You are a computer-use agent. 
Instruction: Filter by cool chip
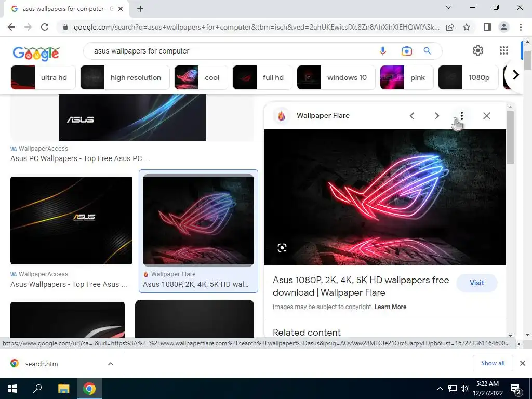tap(201, 77)
